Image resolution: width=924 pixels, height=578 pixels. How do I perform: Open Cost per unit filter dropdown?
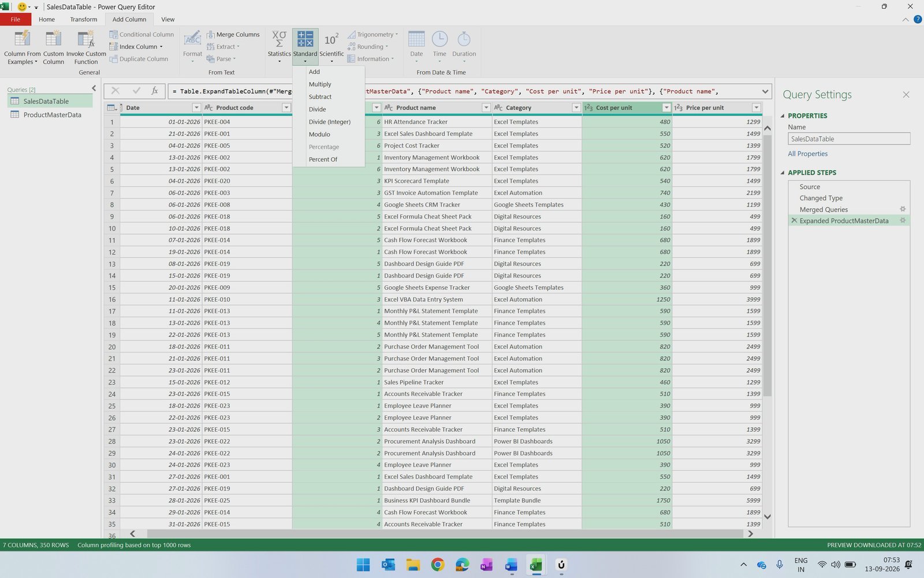tap(666, 108)
